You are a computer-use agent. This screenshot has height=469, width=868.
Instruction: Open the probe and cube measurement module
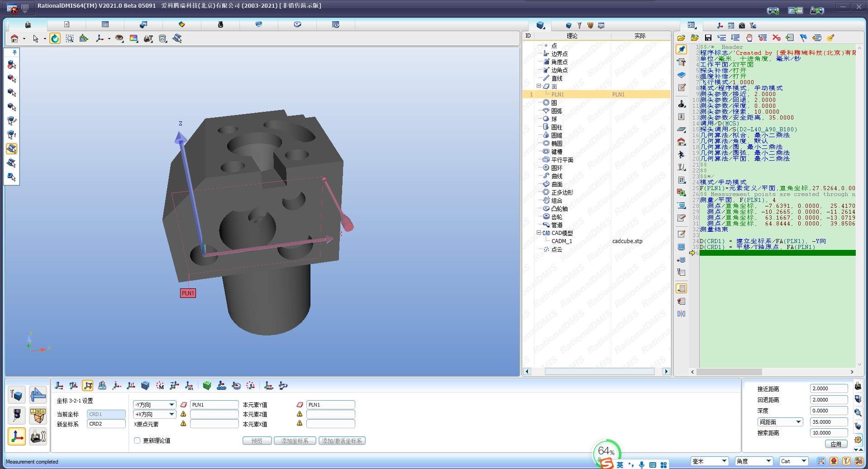point(17,395)
